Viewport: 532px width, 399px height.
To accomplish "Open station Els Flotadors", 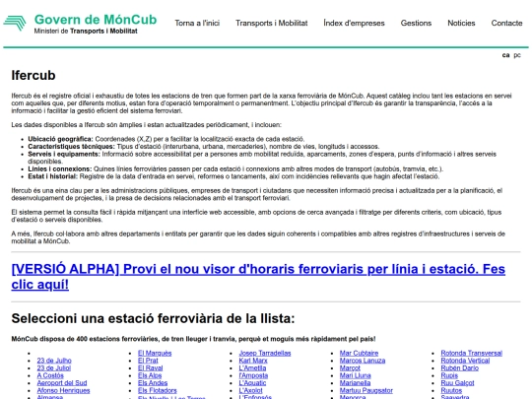I will pyautogui.click(x=157, y=390).
